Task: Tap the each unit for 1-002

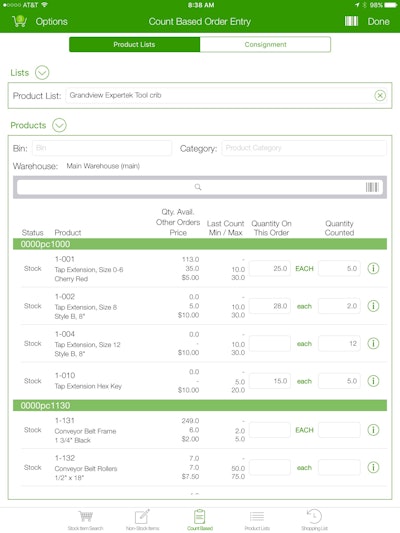Action: point(304,306)
